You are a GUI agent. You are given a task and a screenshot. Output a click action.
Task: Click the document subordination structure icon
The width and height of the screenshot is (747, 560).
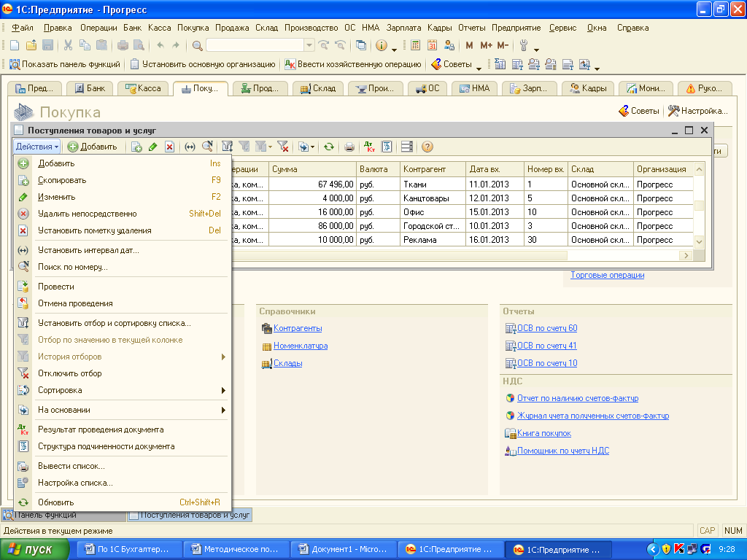coord(387,147)
